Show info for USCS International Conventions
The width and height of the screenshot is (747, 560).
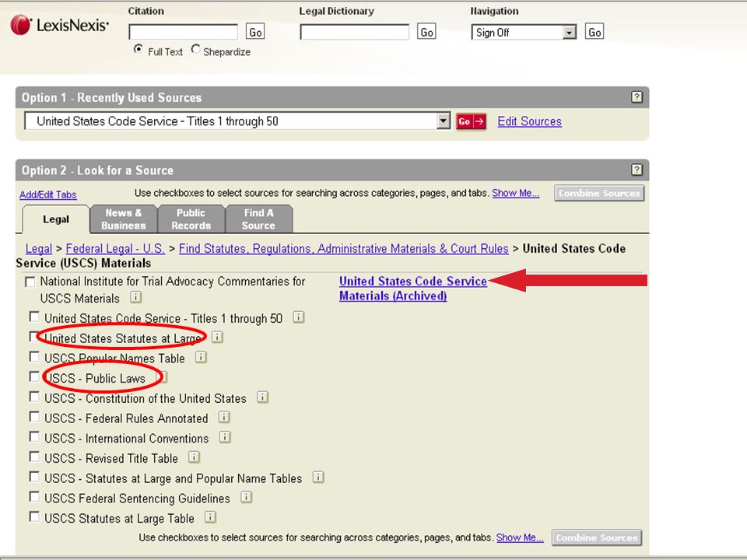[x=225, y=436]
